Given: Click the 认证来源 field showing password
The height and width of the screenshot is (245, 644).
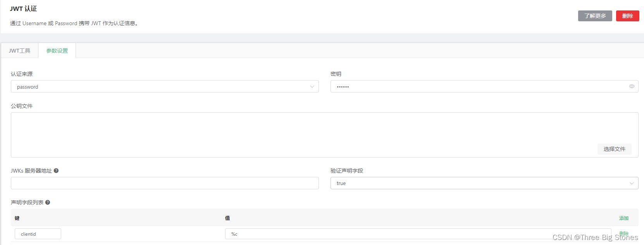Looking at the screenshot, I should pos(165,86).
